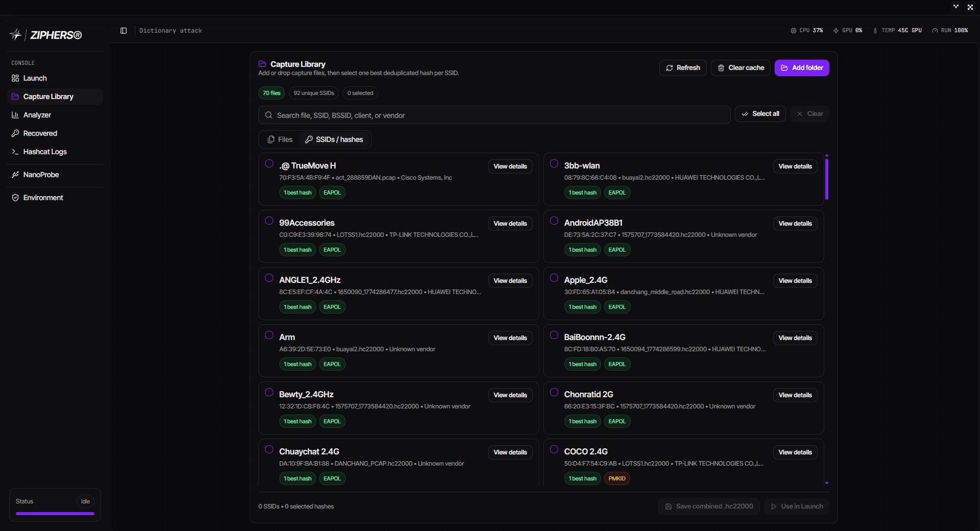Click into the search file/SSID field
The image size is (980, 531).
(x=494, y=115)
